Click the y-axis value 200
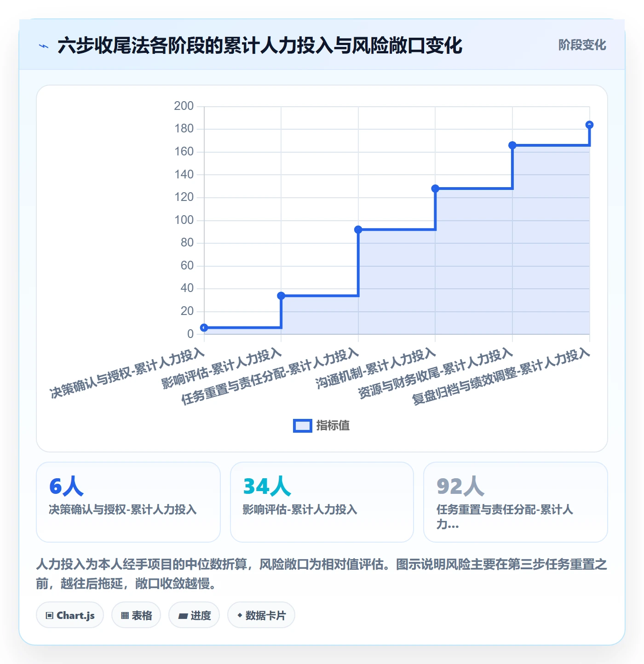Viewport: 644px width, 664px height. [x=184, y=106]
